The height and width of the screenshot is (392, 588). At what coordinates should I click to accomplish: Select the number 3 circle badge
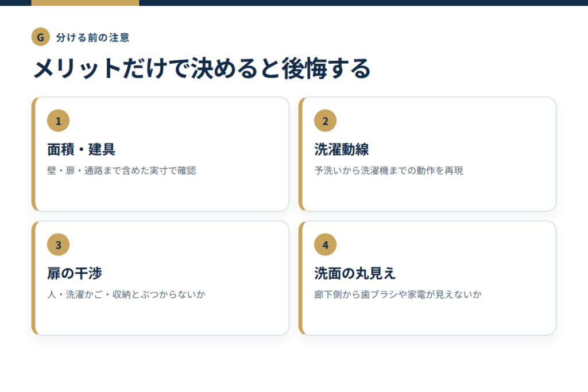click(58, 244)
